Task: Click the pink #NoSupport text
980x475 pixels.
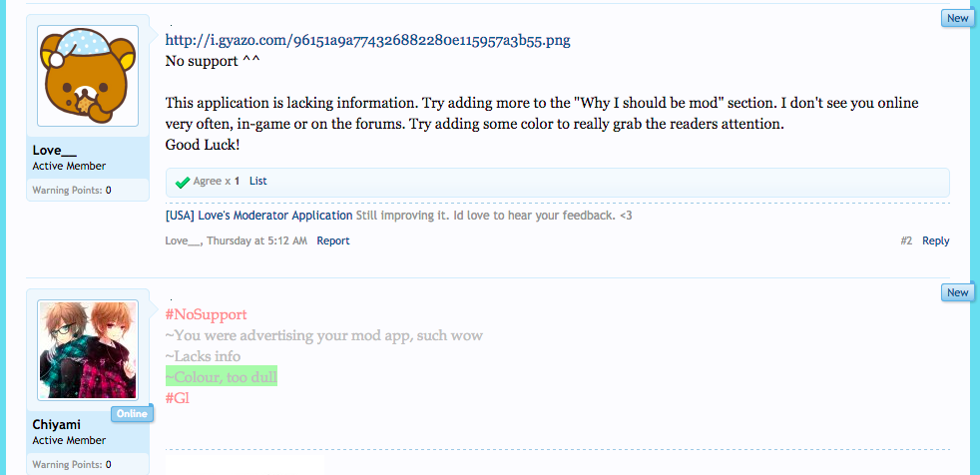Action: 207,314
